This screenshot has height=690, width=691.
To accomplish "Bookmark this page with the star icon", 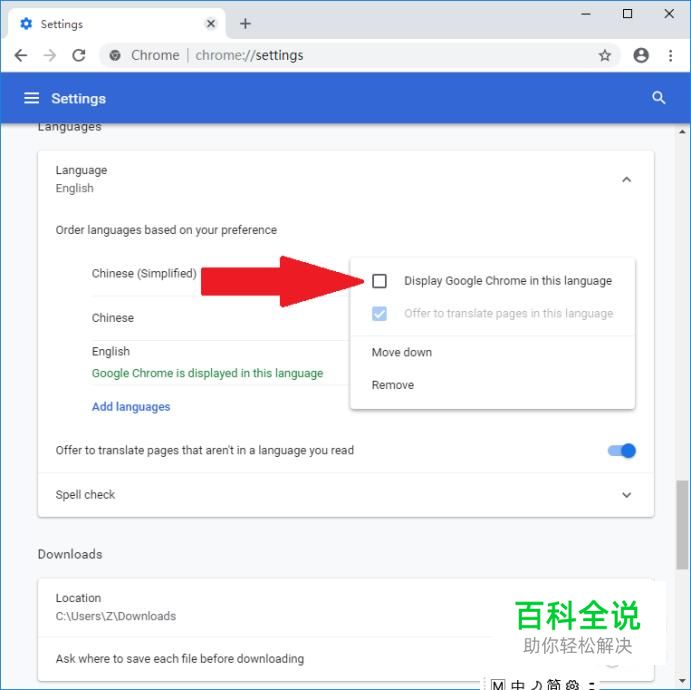I will pyautogui.click(x=605, y=55).
